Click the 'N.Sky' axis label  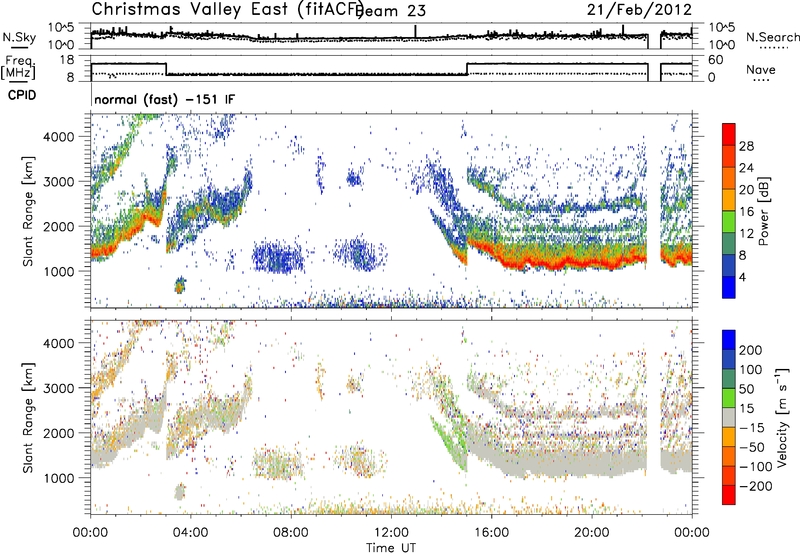pos(19,38)
